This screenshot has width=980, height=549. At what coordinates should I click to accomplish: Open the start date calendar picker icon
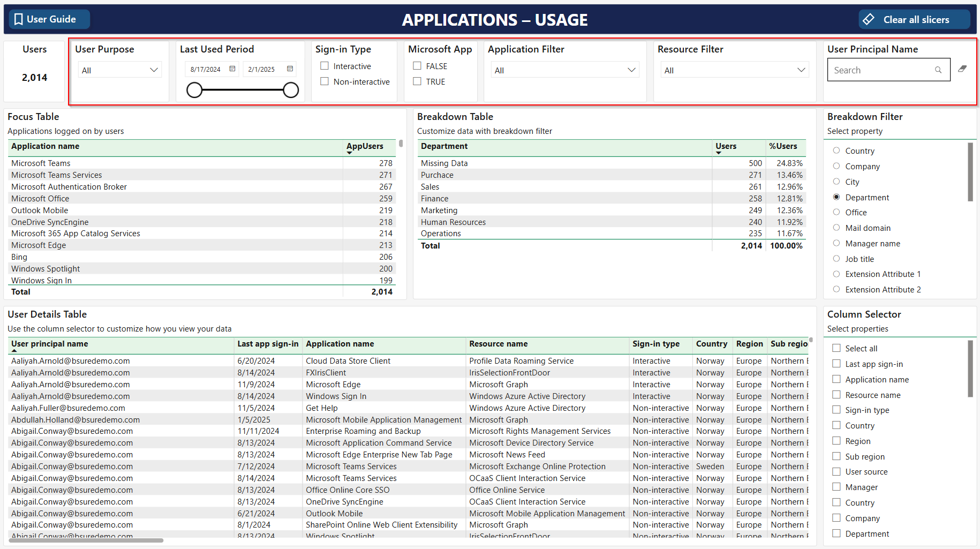tap(232, 69)
